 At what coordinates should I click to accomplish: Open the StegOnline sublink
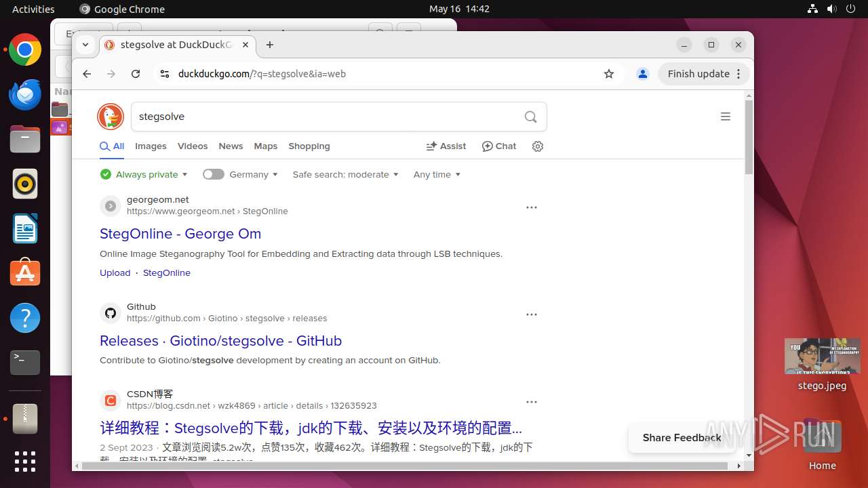click(167, 272)
